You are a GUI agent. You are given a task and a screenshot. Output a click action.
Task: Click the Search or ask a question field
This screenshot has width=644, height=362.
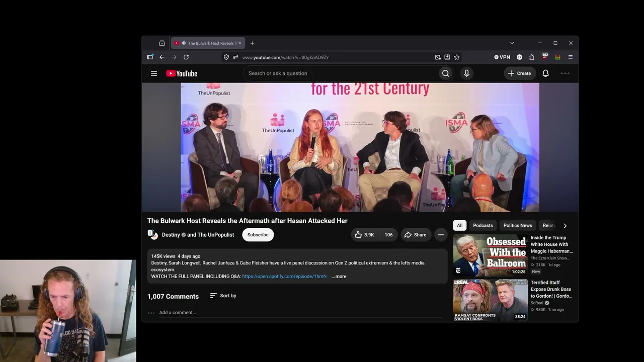(x=341, y=73)
